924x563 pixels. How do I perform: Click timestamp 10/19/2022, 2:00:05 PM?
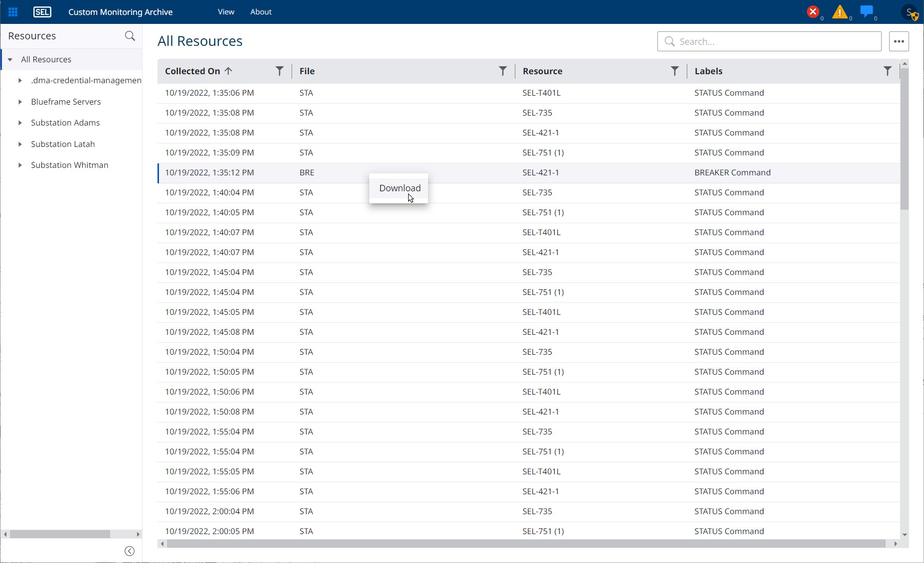pos(209,531)
